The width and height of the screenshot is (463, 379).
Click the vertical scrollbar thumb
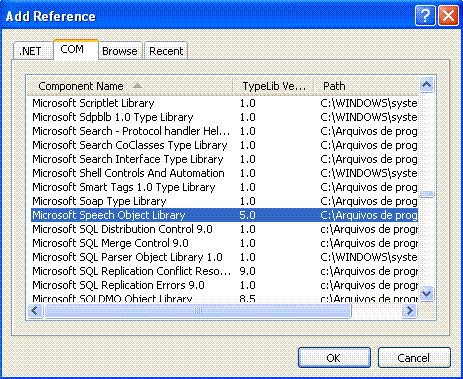(426, 194)
